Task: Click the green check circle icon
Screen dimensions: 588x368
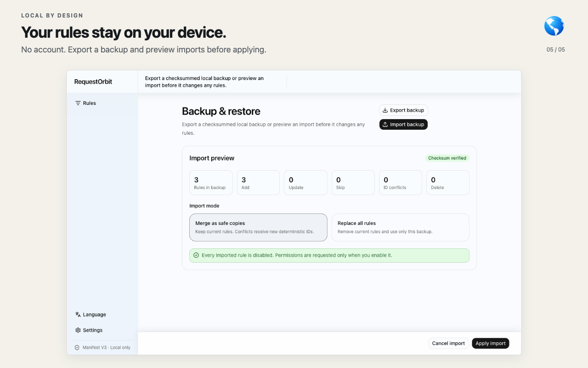Action: pos(196,255)
